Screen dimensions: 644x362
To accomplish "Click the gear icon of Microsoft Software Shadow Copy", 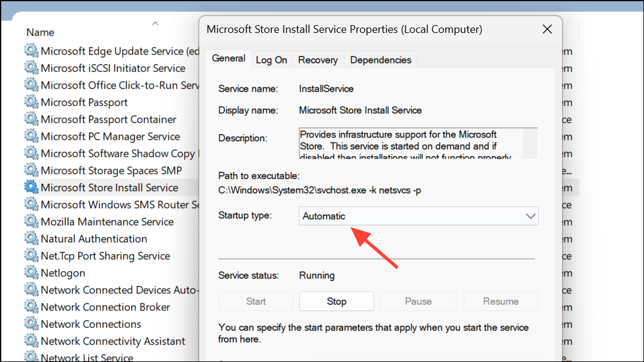I will tap(31, 153).
